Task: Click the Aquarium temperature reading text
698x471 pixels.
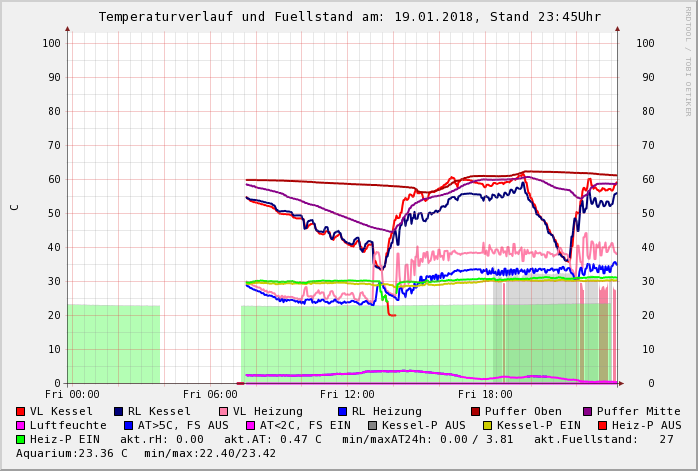Action: [70, 453]
